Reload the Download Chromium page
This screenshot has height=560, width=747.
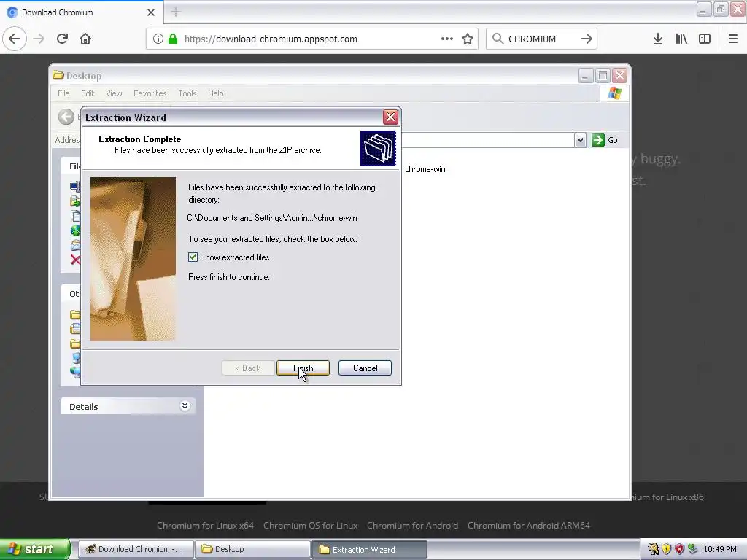(x=62, y=39)
